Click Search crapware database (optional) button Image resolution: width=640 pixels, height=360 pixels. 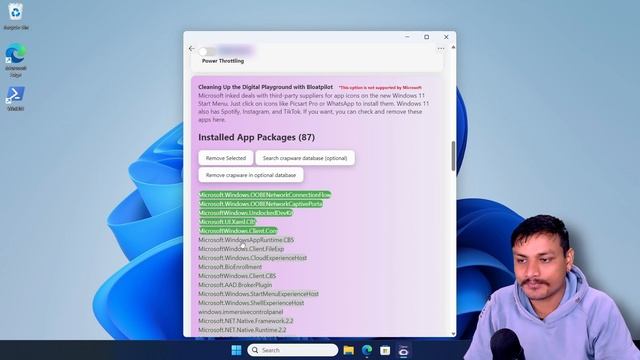coord(305,158)
